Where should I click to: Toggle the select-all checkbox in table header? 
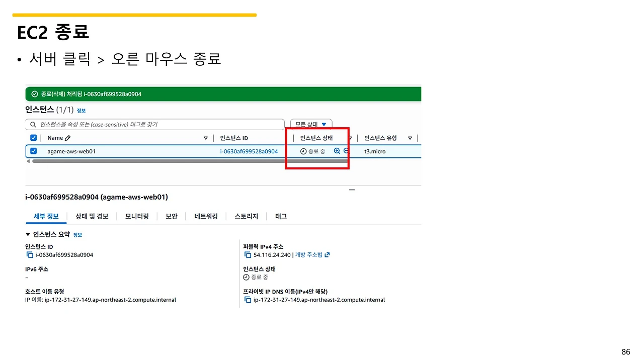point(33,137)
